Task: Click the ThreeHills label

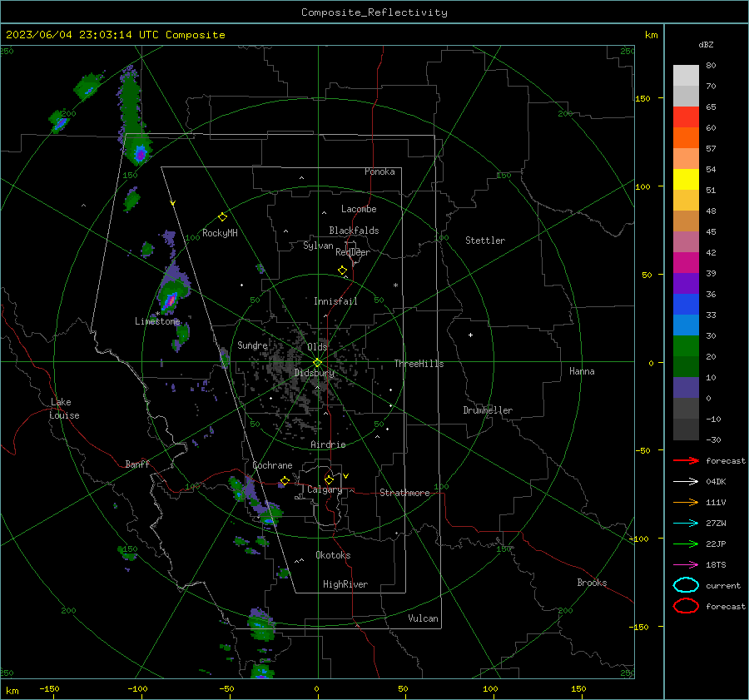Action: [x=419, y=364]
